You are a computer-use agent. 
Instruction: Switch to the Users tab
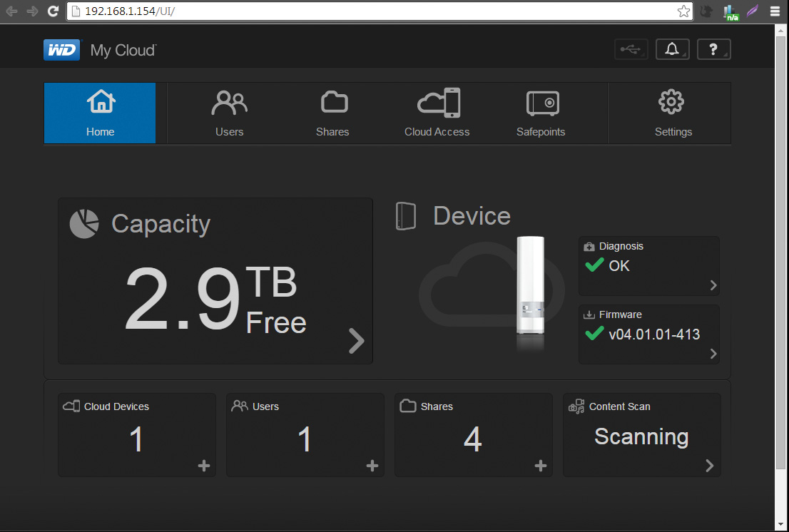[230, 113]
